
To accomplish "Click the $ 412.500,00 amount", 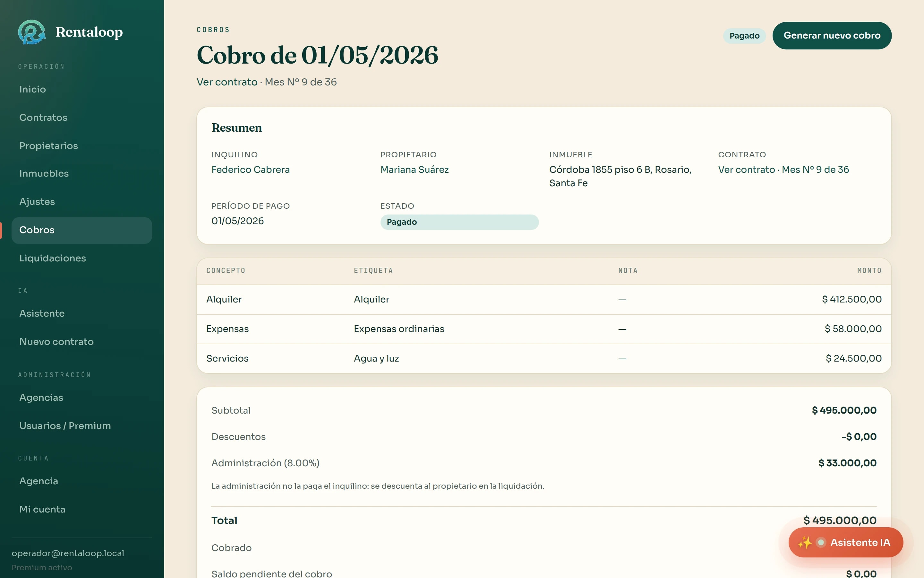I will coord(851,299).
